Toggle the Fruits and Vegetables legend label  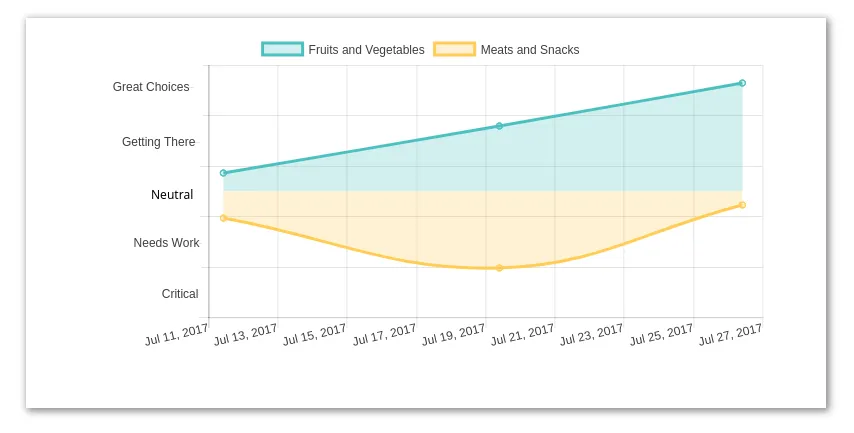pos(366,50)
